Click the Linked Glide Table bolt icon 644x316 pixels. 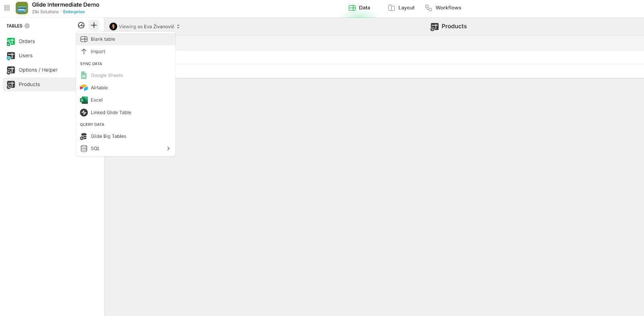point(84,112)
